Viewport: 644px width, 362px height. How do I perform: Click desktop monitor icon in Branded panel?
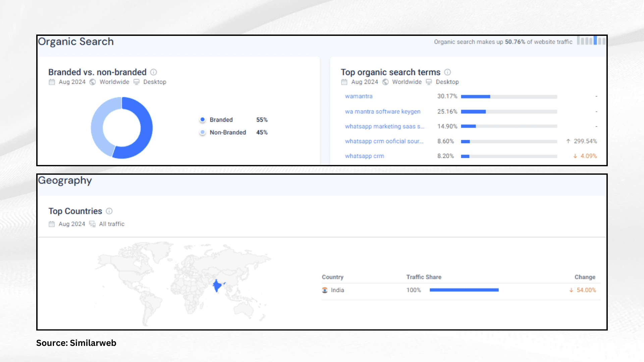coord(137,82)
